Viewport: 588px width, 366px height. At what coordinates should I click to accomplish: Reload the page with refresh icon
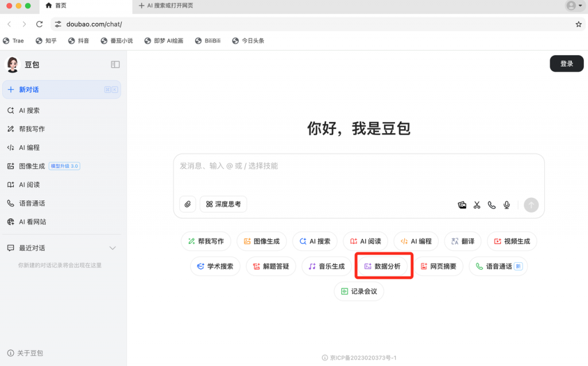[x=40, y=24]
